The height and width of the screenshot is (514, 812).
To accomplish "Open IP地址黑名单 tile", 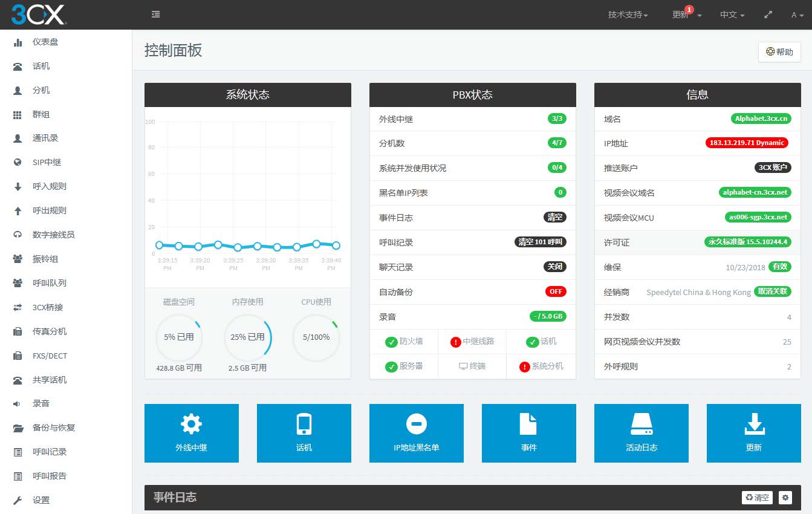I will [417, 433].
